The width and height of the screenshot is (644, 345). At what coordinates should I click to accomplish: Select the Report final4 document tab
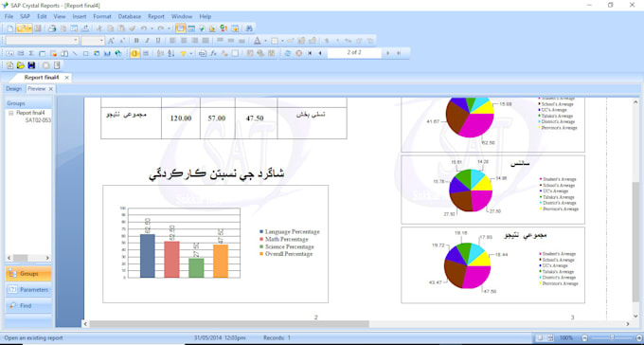(42, 78)
